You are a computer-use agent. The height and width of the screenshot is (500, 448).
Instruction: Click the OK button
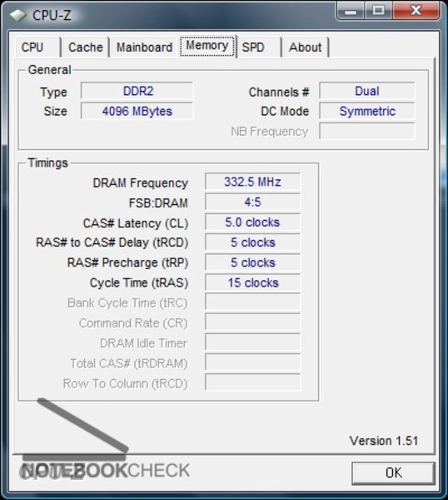(394, 472)
